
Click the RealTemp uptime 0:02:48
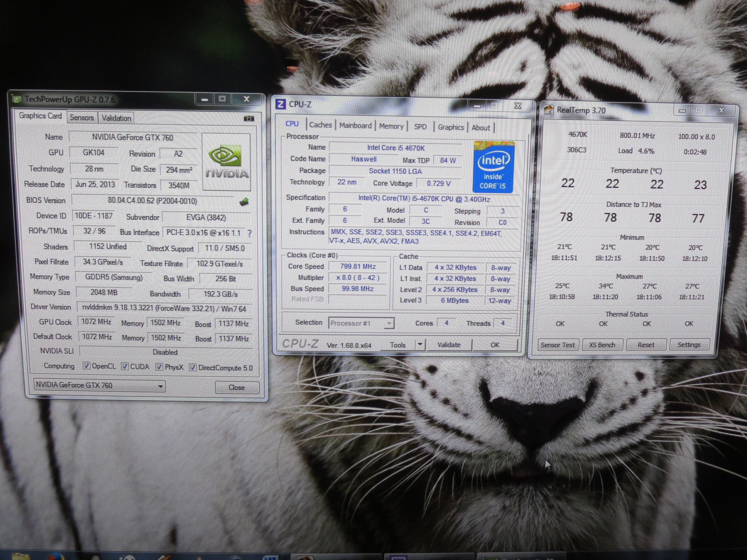pos(695,152)
